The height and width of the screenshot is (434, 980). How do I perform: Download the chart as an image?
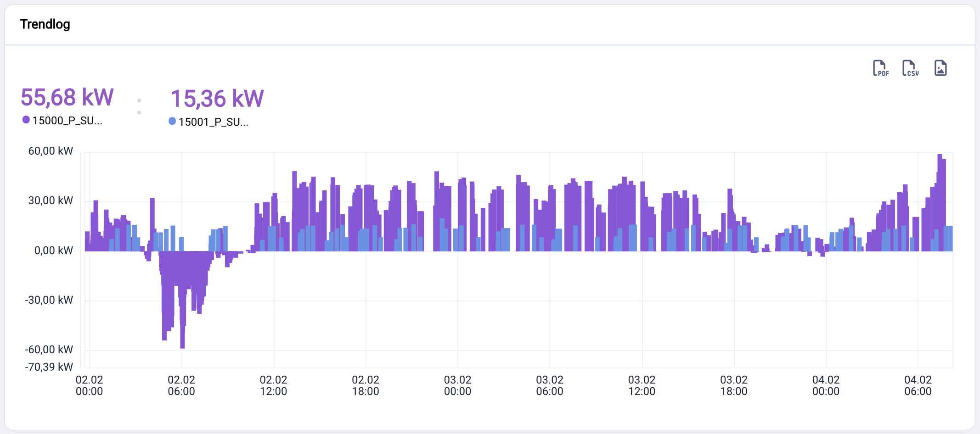pos(941,68)
